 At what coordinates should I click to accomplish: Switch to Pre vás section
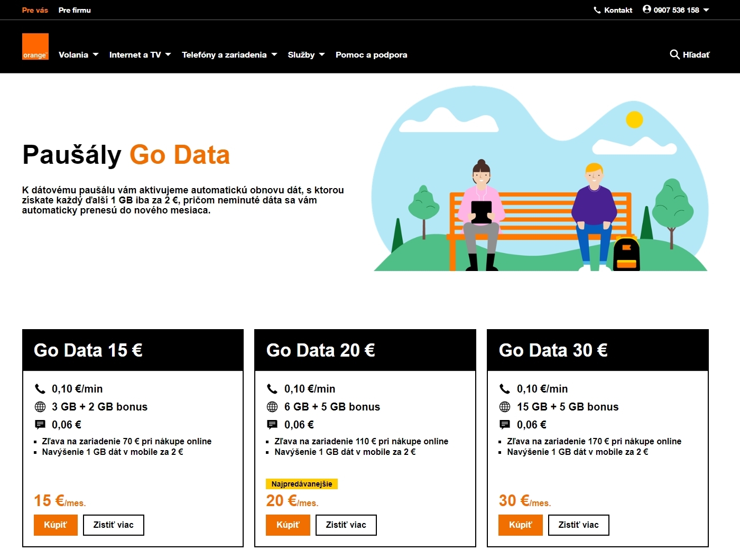click(x=35, y=10)
